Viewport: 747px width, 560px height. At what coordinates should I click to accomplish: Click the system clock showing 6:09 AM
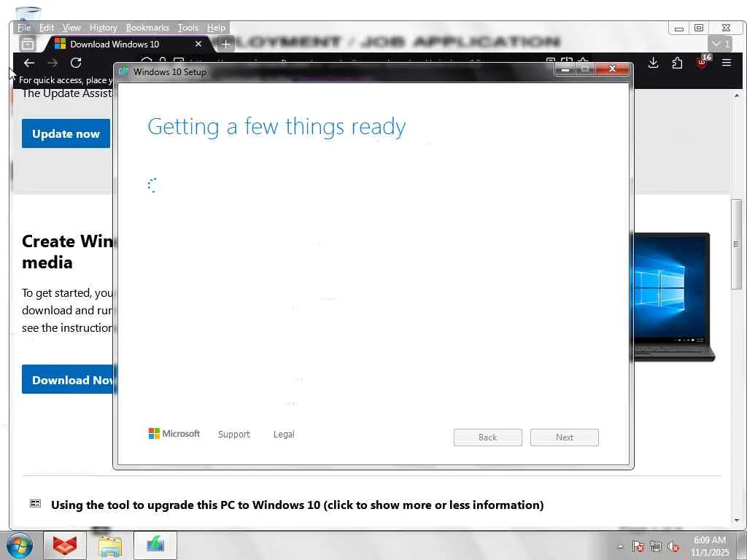[710, 546]
